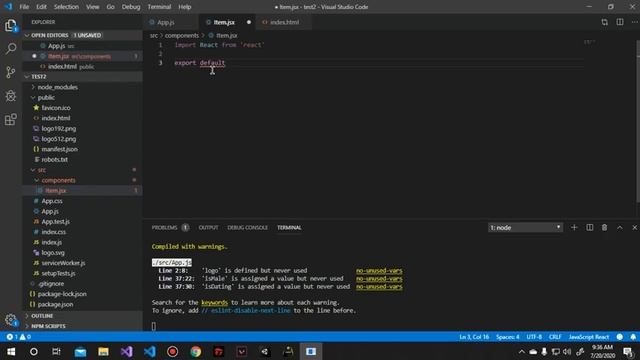This screenshot has height=360, width=640.
Task: Switch to the index.html editor tab
Action: 284,22
